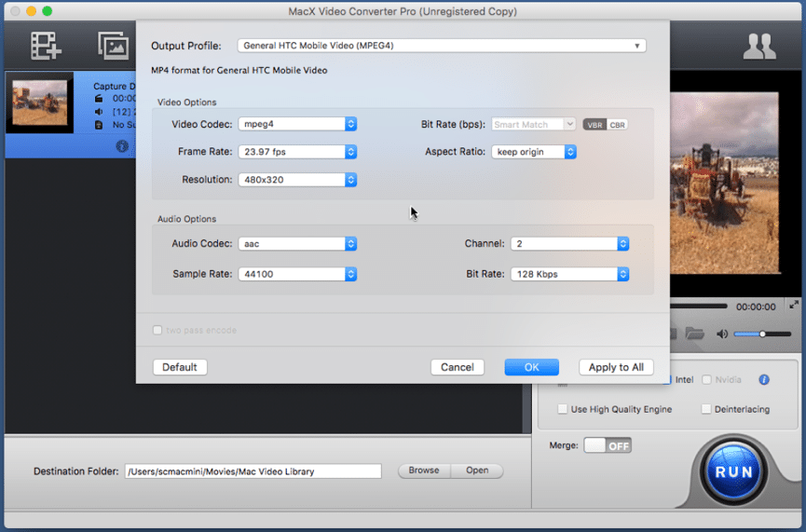Click the subtitle icon in file item
Viewport: 806px width, 532px height.
(x=99, y=125)
